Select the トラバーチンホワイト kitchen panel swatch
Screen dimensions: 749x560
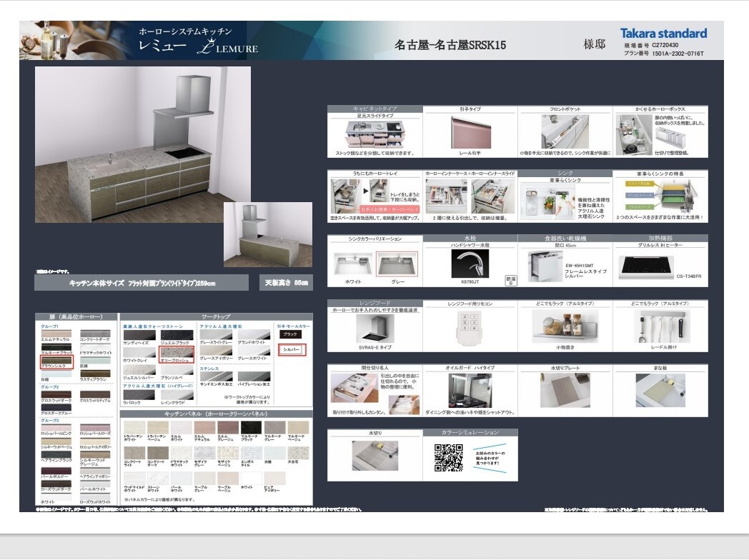134,427
